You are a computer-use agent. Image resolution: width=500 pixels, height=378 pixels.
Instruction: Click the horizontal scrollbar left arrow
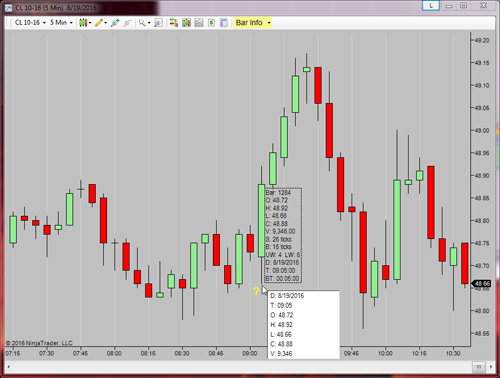pyautogui.click(x=9, y=367)
